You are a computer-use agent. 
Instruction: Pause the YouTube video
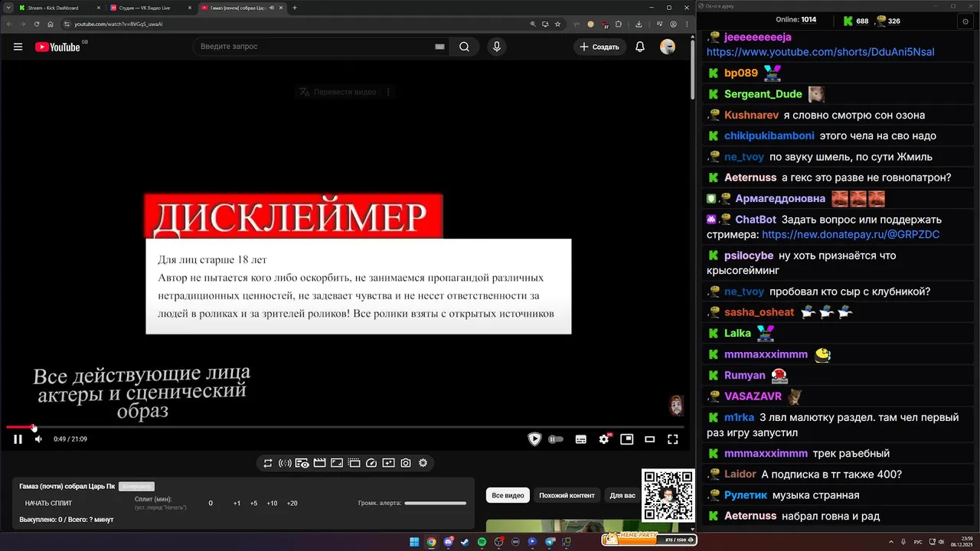click(18, 439)
